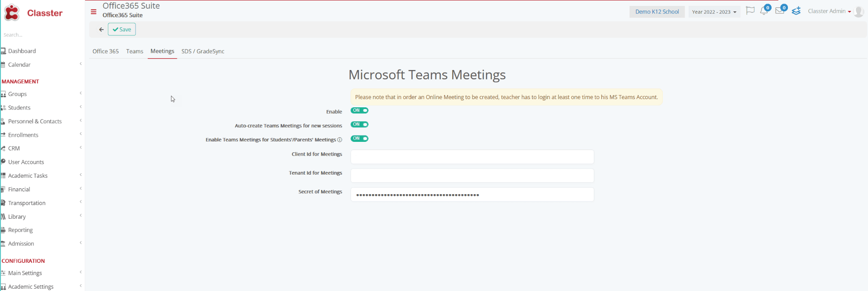
Task: Open the notifications bell icon
Action: (764, 11)
